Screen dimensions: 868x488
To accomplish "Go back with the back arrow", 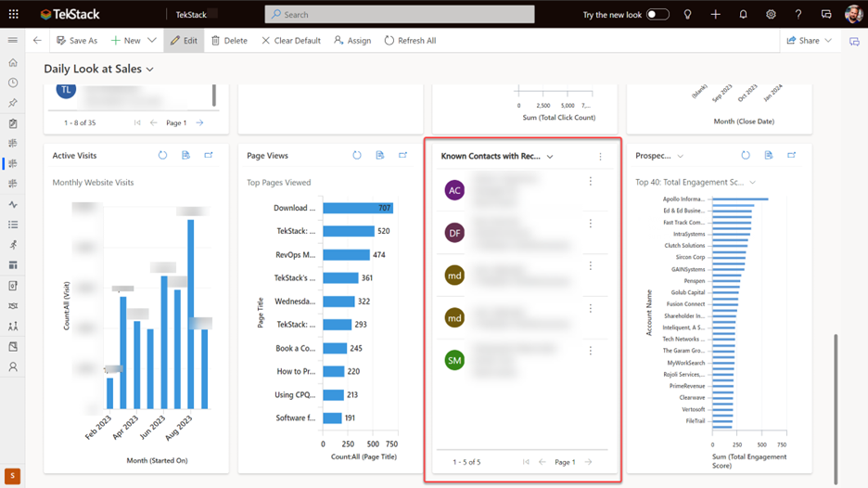I will point(37,41).
